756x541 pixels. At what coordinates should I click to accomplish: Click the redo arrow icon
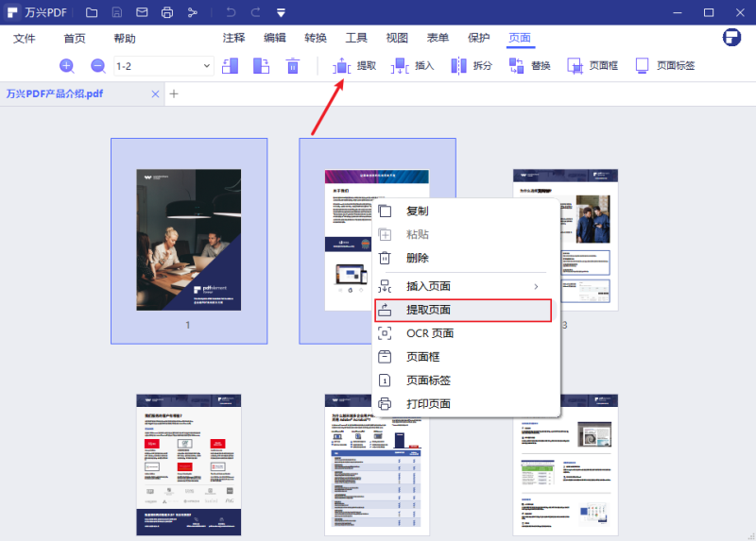pyautogui.click(x=255, y=12)
